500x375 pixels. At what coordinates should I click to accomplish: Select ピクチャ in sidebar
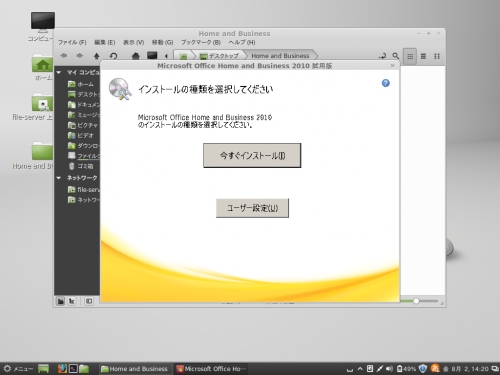(x=83, y=125)
